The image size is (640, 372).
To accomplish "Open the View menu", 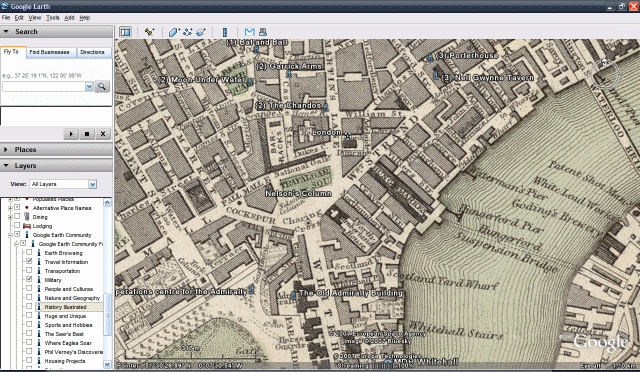I will tap(34, 18).
